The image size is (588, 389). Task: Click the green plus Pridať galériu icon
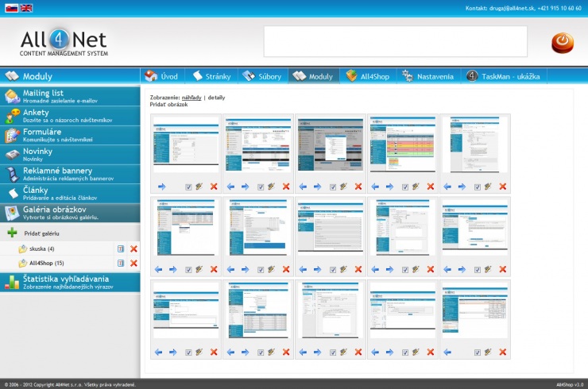(x=12, y=233)
